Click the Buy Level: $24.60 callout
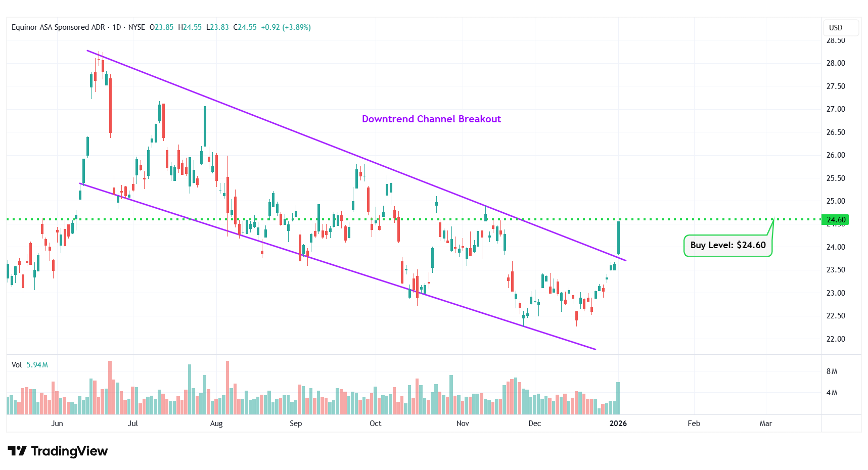This screenshot has height=470, width=868. tap(727, 245)
